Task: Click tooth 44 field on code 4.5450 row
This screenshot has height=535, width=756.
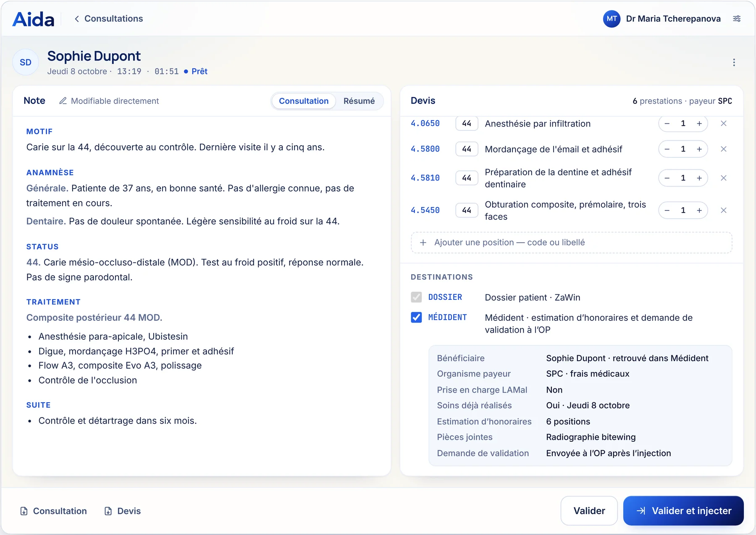Action: coord(467,210)
